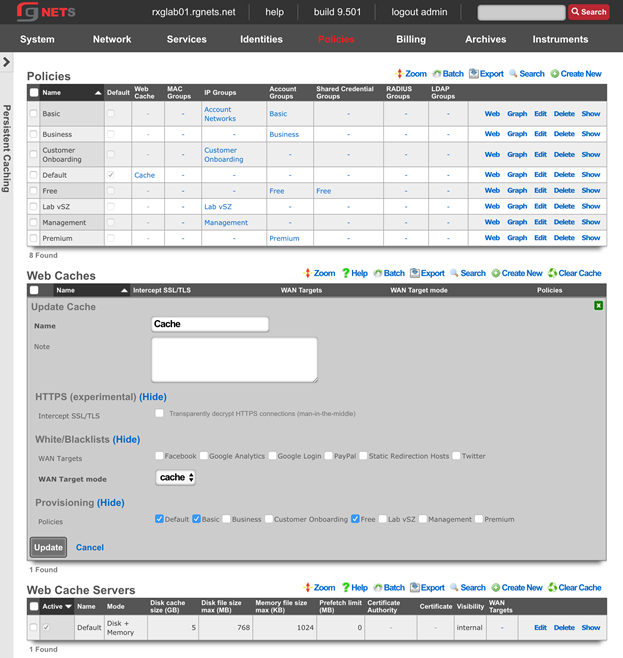Viewport: 623px width, 658px height.
Task: Open the WAN Target mode dropdown
Action: click(x=176, y=478)
